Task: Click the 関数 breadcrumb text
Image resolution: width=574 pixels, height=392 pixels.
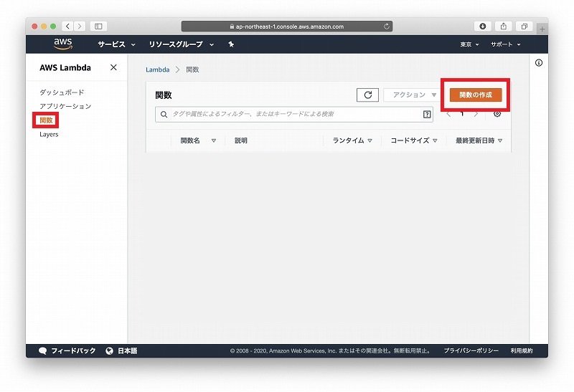Action: pos(192,70)
